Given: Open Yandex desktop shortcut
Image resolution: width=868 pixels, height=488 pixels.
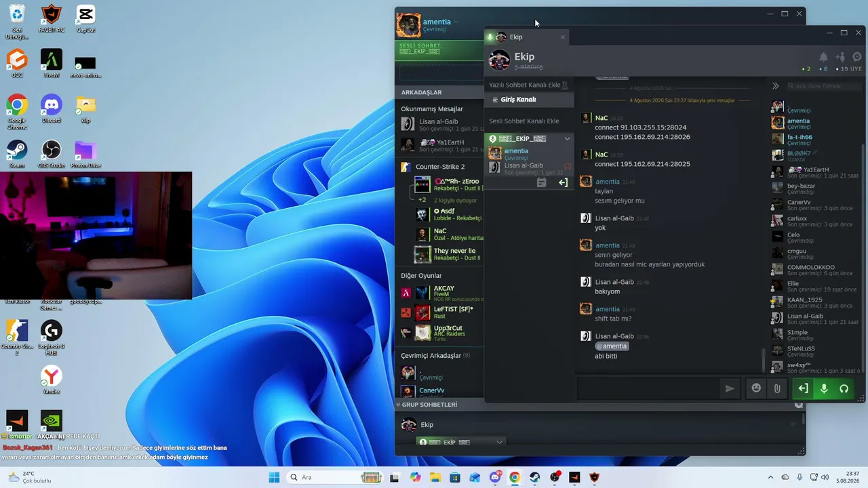Looking at the screenshot, I should click(52, 380).
